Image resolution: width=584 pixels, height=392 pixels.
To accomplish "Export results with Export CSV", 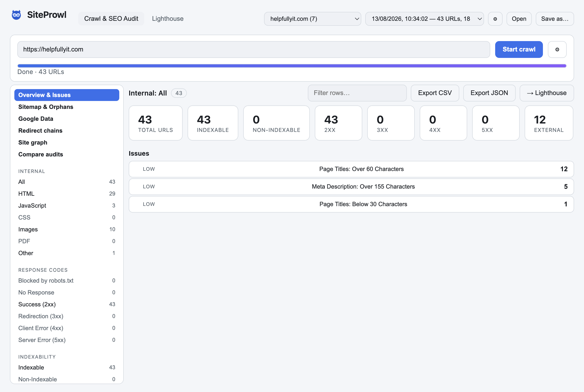I will (435, 93).
